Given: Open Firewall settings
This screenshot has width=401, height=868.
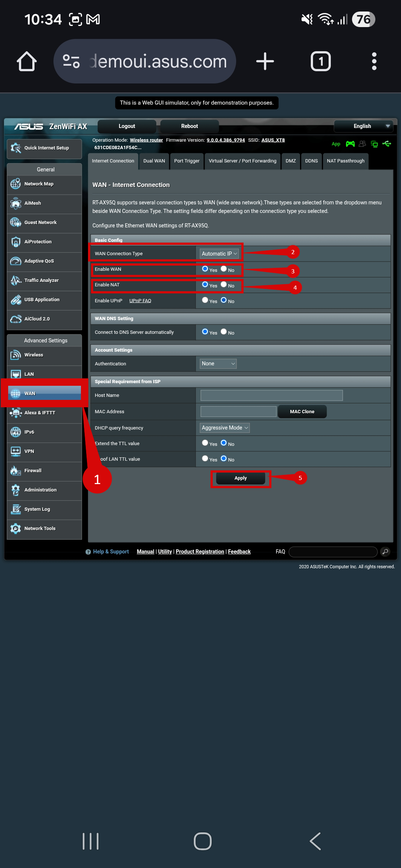Looking at the screenshot, I should point(44,471).
